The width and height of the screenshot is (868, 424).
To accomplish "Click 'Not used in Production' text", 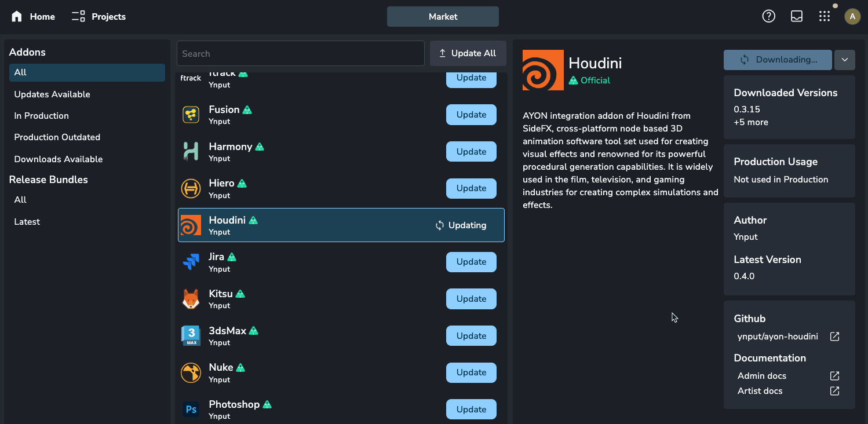I will tap(781, 180).
